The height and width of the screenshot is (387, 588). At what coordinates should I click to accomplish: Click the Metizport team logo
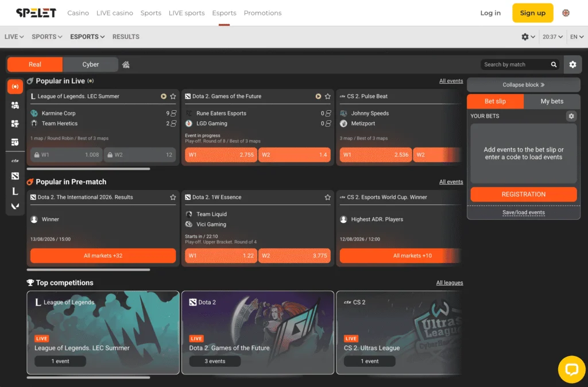pos(343,123)
